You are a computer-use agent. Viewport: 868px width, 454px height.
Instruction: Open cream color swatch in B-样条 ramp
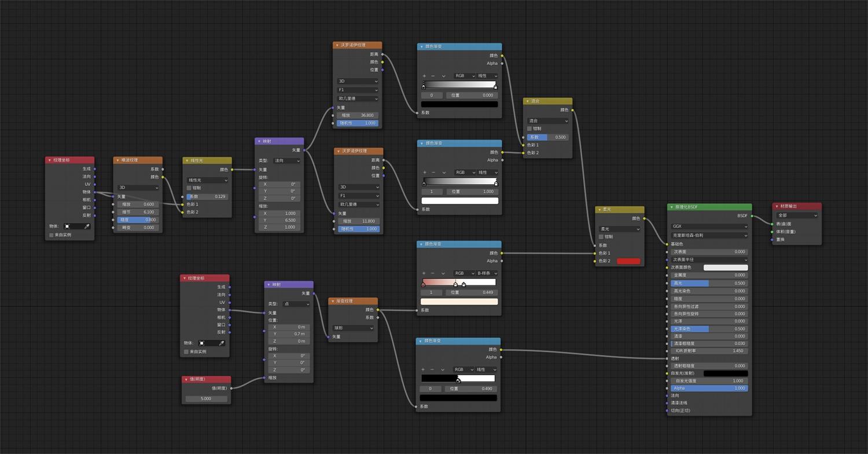[x=459, y=302]
